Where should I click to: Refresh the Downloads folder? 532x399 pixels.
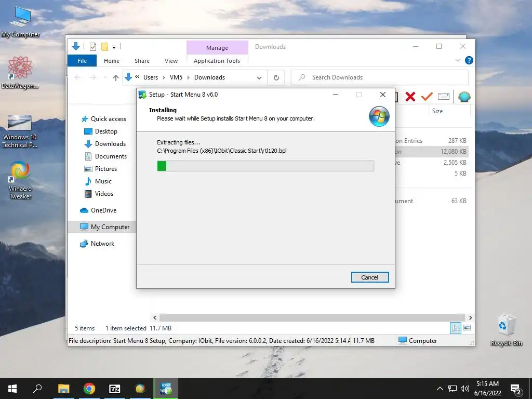tap(276, 78)
